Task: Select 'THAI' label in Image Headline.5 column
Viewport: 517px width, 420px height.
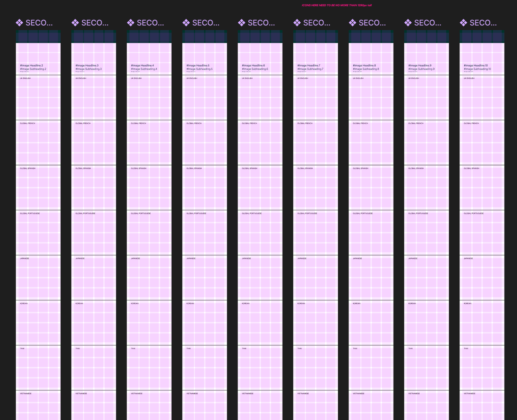Action: click(189, 348)
